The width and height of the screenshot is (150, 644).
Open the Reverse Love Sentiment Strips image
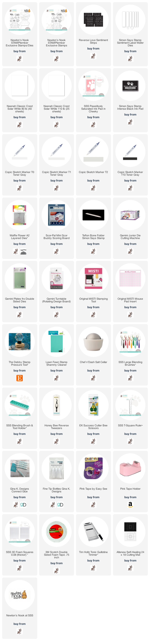93,20
